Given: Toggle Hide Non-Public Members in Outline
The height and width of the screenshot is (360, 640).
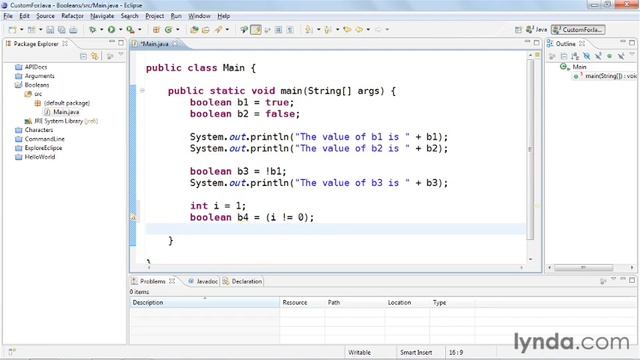Looking at the screenshot, I should coord(609,56).
